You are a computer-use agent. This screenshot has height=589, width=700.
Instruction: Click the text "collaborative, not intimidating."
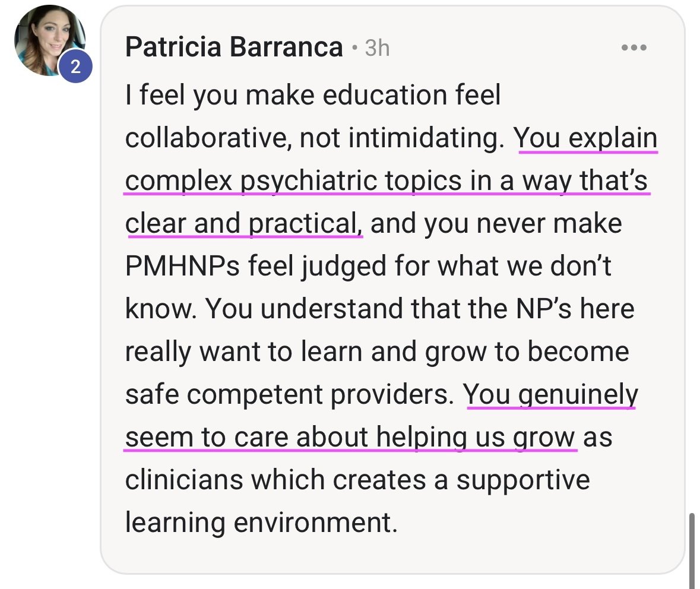[x=315, y=138]
